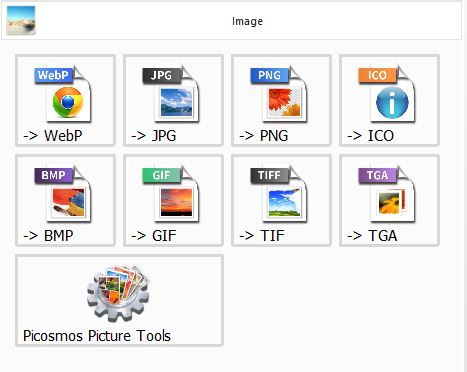Select the BMP file format icon
467x372 pixels.
coord(63,194)
